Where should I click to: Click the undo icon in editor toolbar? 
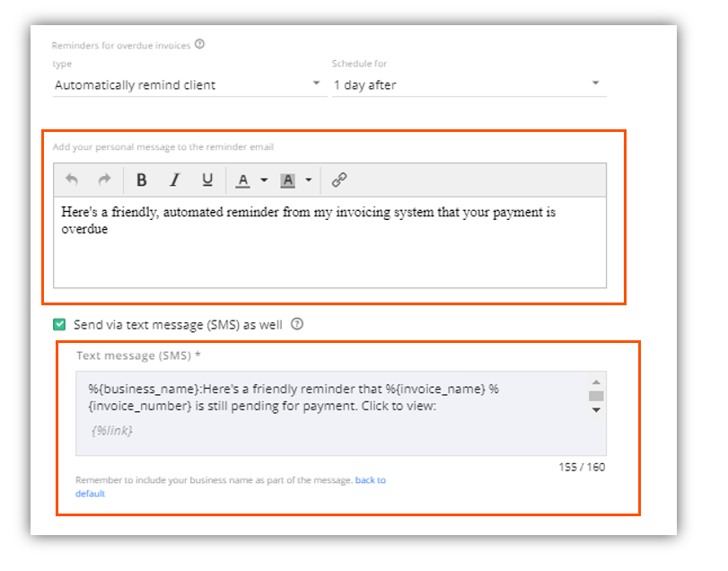pyautogui.click(x=72, y=180)
